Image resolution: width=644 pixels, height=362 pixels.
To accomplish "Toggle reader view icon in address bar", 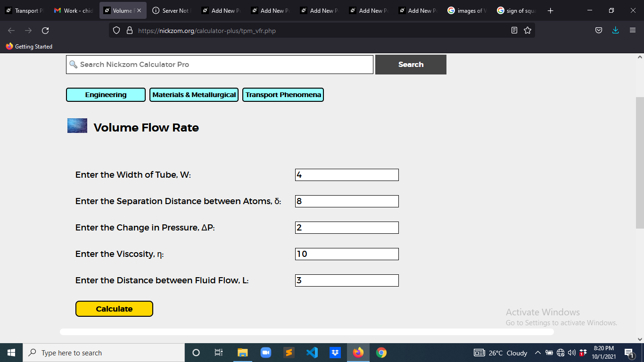I will (514, 31).
